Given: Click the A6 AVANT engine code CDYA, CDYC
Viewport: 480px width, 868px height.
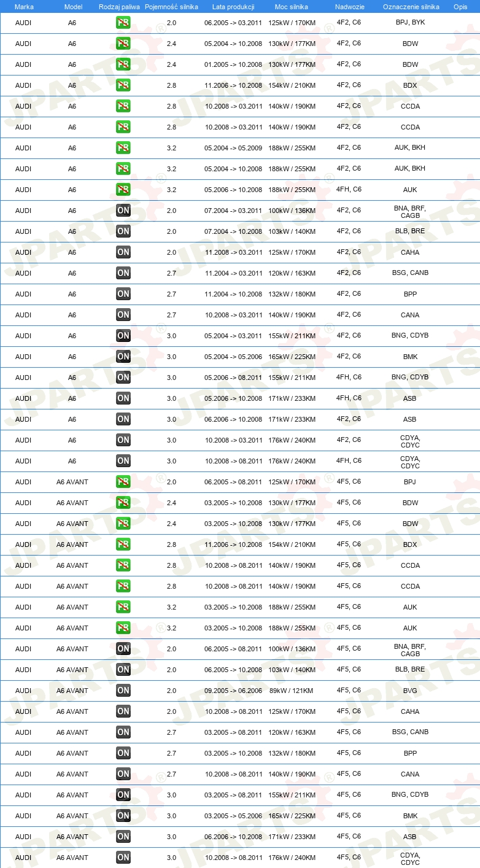Looking at the screenshot, I should [410, 859].
